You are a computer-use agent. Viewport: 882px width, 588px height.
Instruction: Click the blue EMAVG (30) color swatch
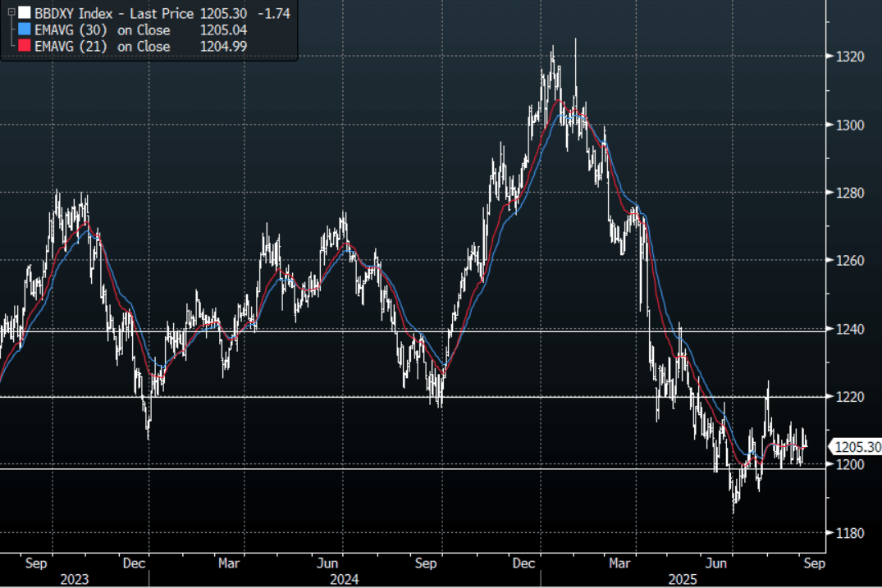tap(24, 30)
